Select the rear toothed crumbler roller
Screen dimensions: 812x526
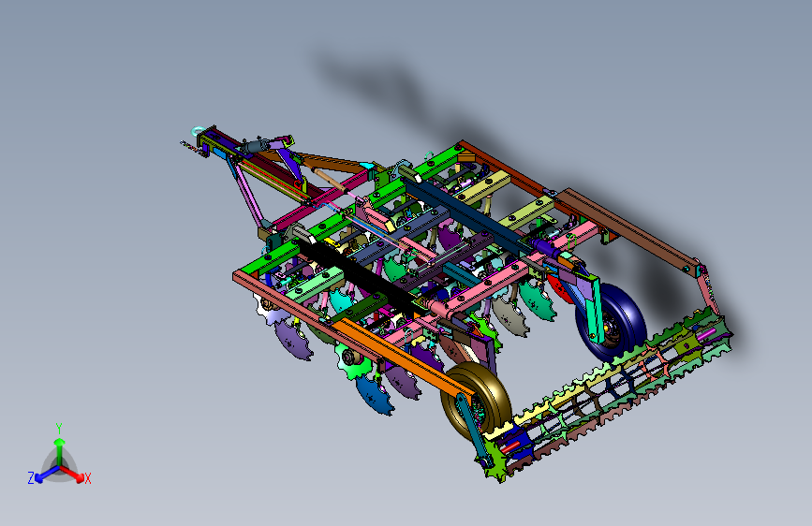click(x=606, y=393)
